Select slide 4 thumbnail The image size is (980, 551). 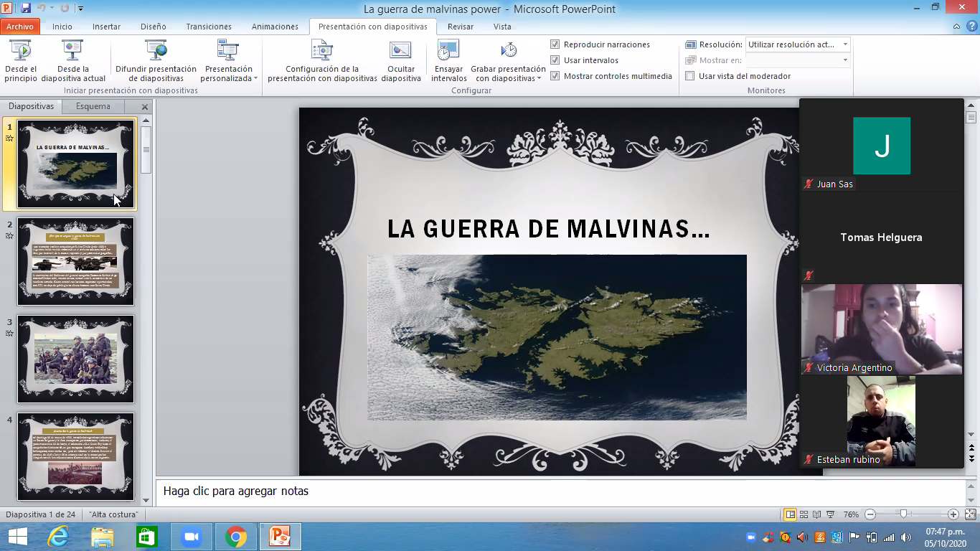pos(76,456)
